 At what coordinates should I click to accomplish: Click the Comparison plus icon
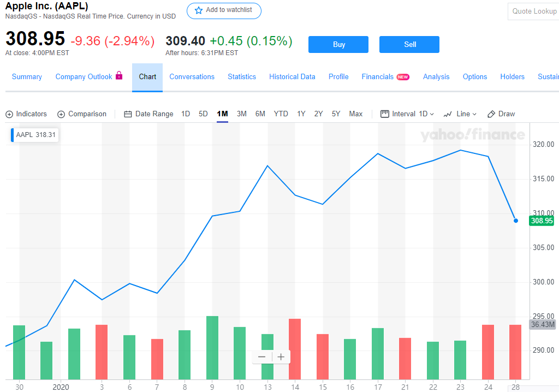61,114
